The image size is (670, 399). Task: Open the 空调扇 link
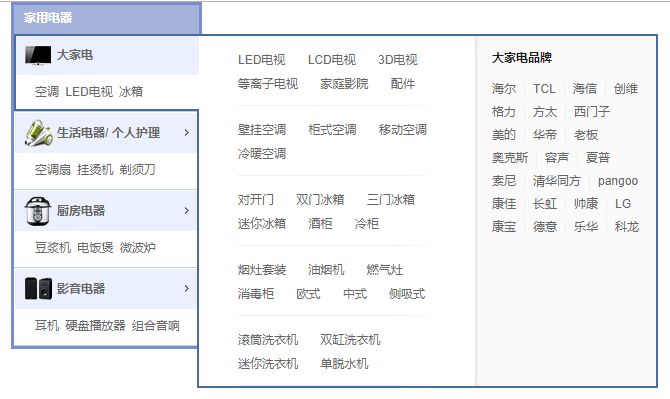pos(53,170)
